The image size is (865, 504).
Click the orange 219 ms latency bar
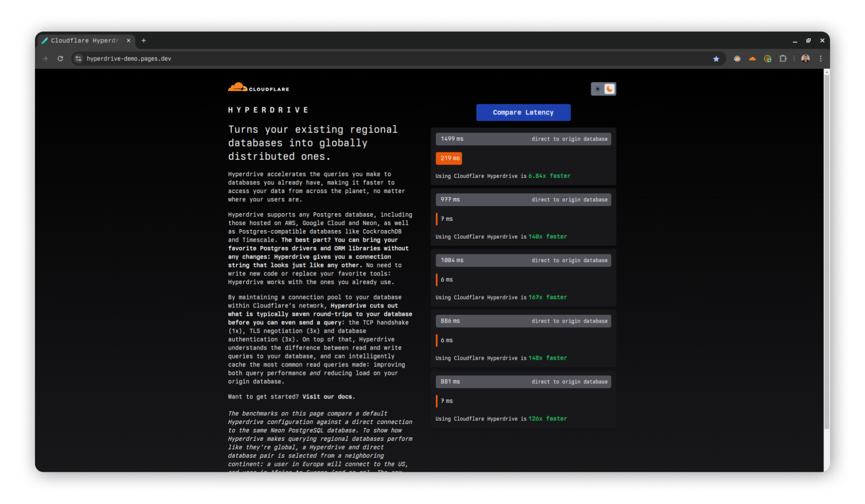pos(449,158)
